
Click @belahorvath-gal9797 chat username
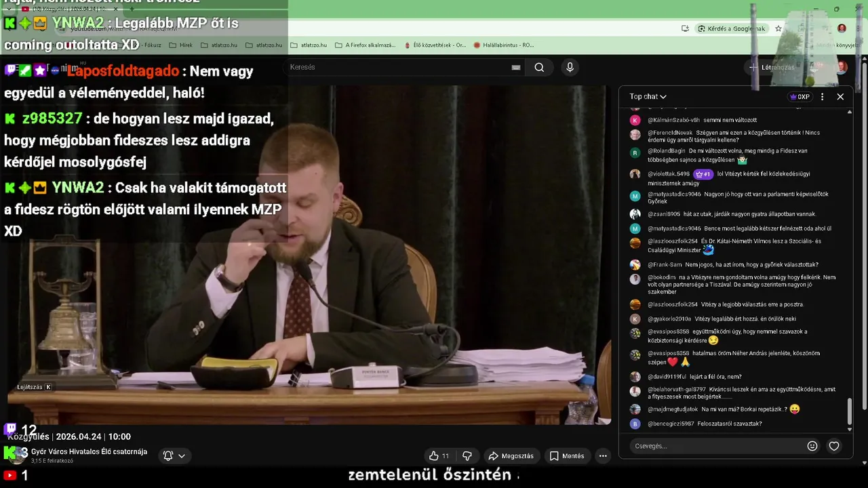pos(677,390)
